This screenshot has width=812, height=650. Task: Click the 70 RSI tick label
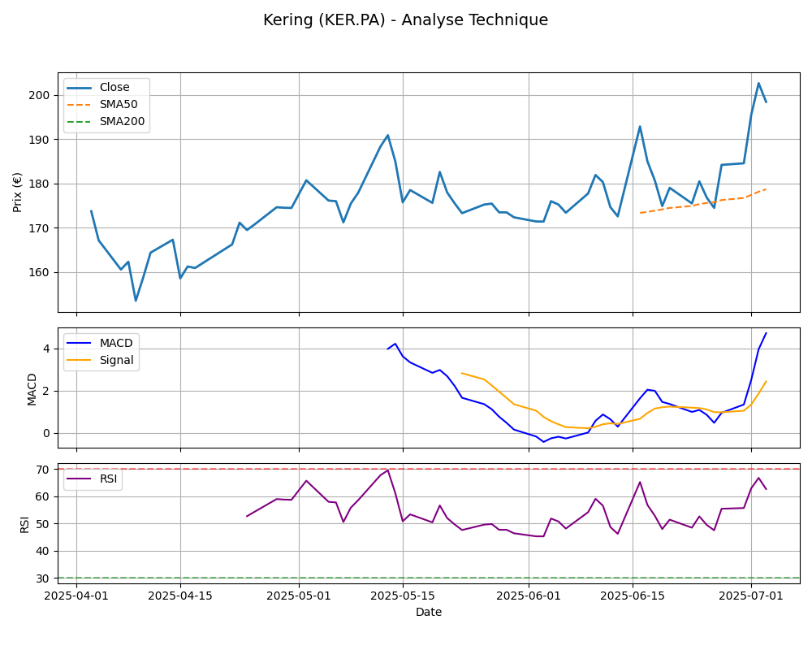[x=44, y=470]
